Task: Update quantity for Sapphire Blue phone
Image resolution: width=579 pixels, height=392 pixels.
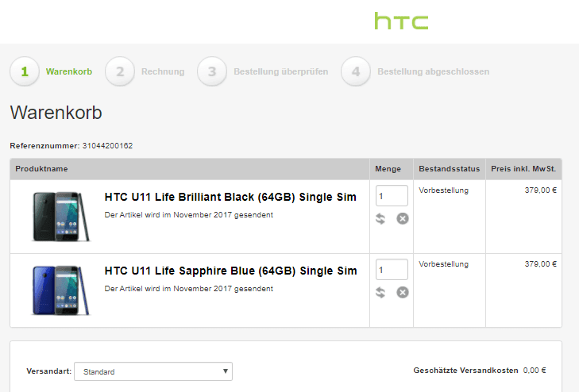Action: point(380,293)
